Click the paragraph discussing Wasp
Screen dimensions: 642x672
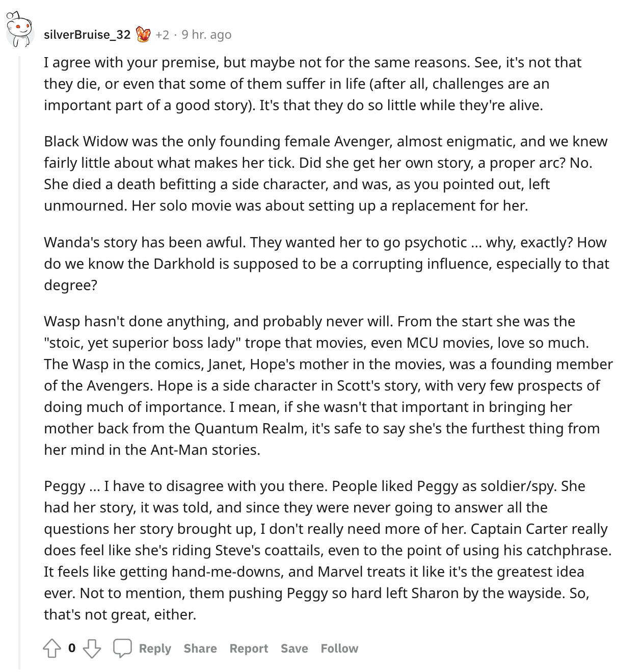[x=328, y=385]
